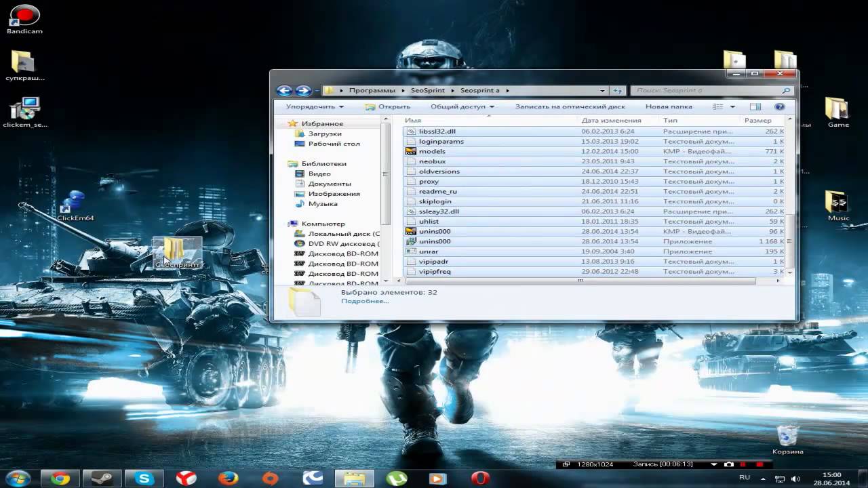Select the ClickEm64 desktop icon
868x488 pixels.
pos(75,205)
